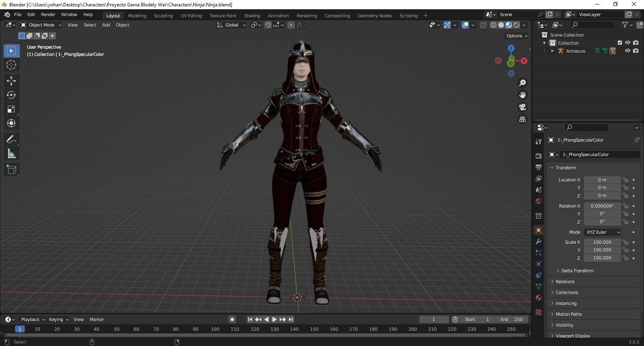Open the Object Data properties tab
The width and height of the screenshot is (644, 346).
click(539, 286)
